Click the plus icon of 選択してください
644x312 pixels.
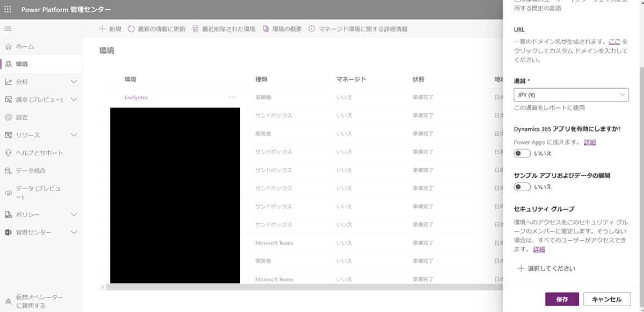(x=521, y=269)
